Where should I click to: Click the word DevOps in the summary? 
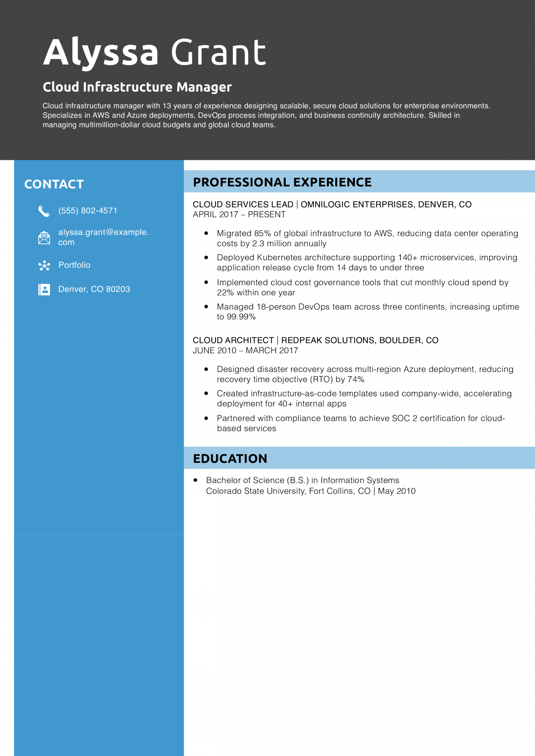click(x=212, y=115)
